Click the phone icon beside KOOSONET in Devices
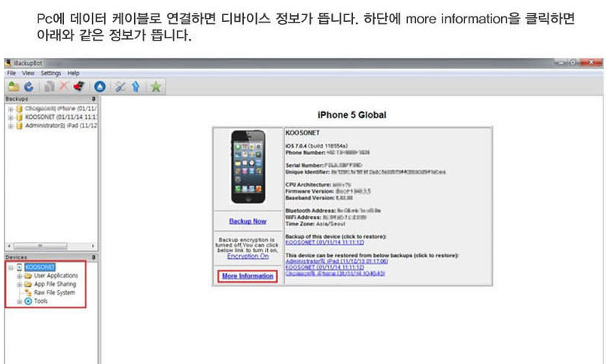The height and width of the screenshot is (364, 608). pos(20,267)
